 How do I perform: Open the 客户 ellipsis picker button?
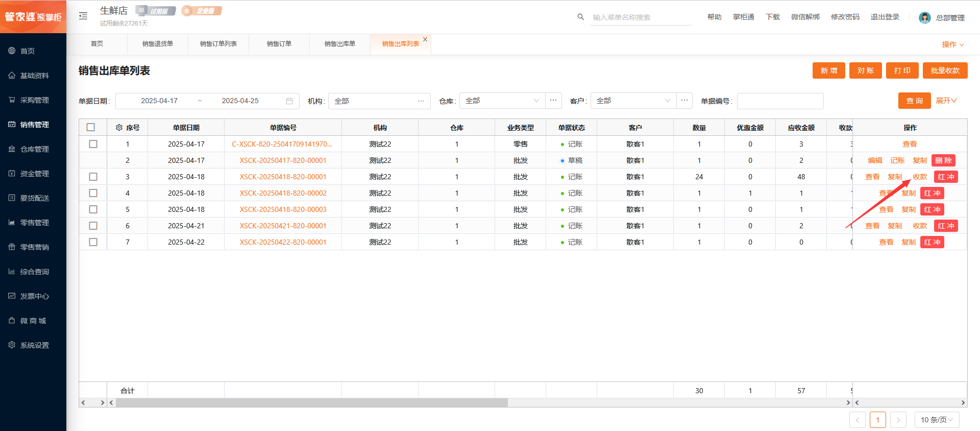[684, 101]
